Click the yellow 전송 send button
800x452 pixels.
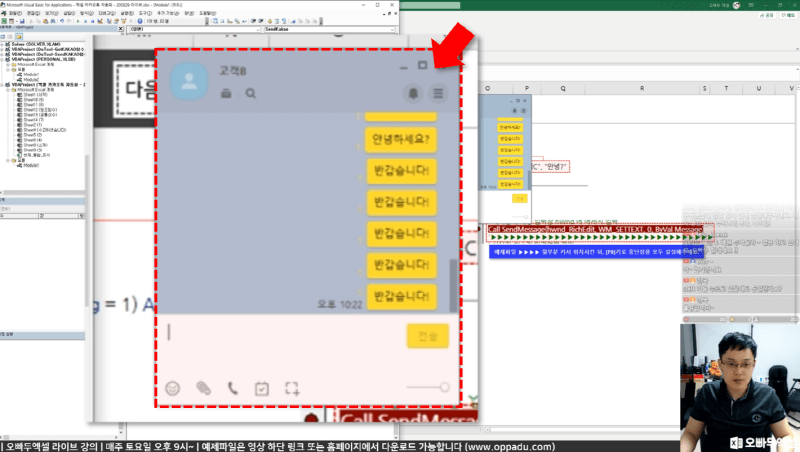click(428, 336)
